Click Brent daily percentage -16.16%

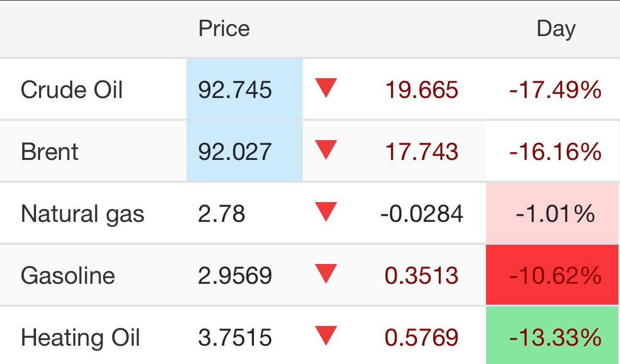[x=554, y=152]
